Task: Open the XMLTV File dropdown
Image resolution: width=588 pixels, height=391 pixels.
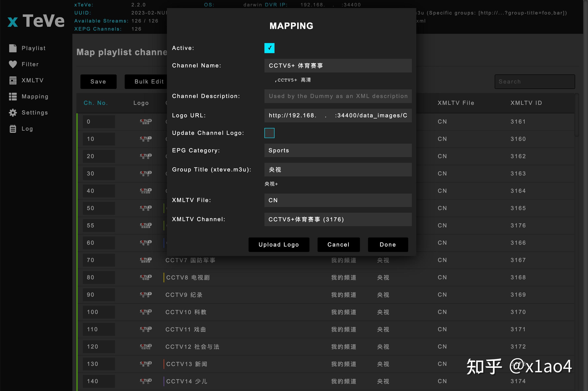Action: click(x=338, y=200)
